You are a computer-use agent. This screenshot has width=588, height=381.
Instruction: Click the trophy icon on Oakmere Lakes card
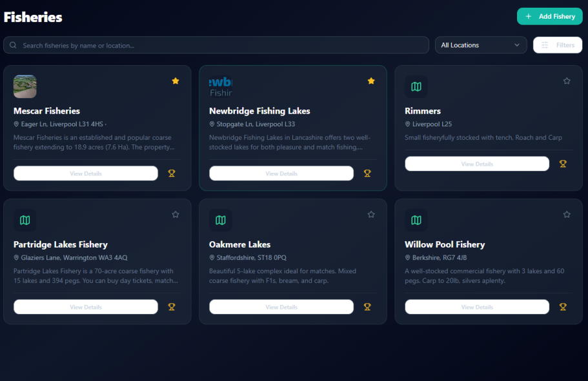(x=367, y=307)
